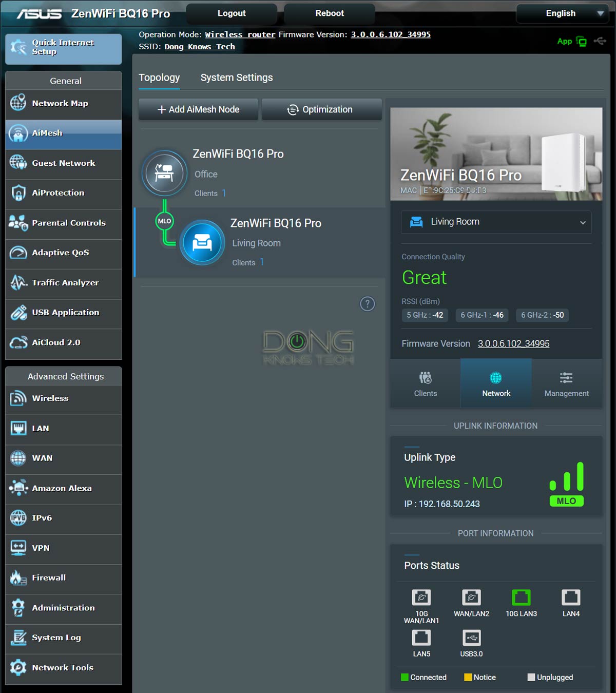
Task: Click the System Log pencil icon
Action: pyautogui.click(x=18, y=638)
